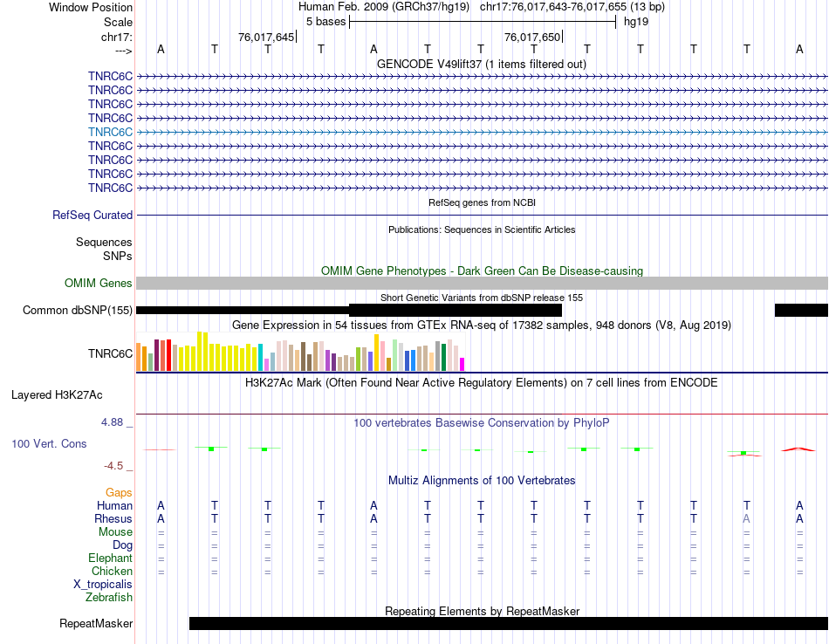Click the black RepeatMasker element bar
The width and height of the screenshot is (829, 644).
[x=509, y=623]
